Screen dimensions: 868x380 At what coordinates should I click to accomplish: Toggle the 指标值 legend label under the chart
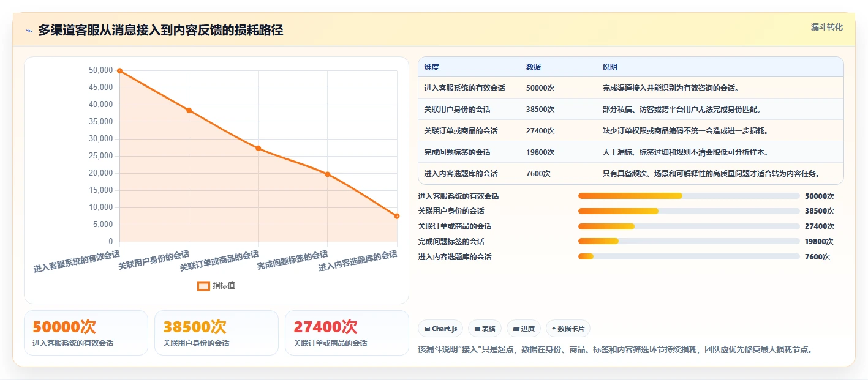click(x=224, y=286)
